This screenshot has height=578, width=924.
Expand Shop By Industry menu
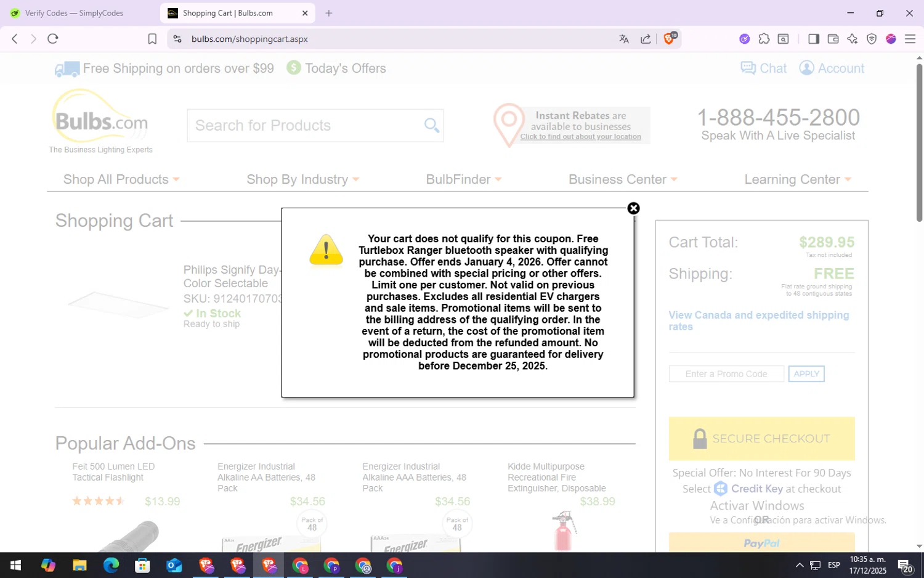[302, 179]
